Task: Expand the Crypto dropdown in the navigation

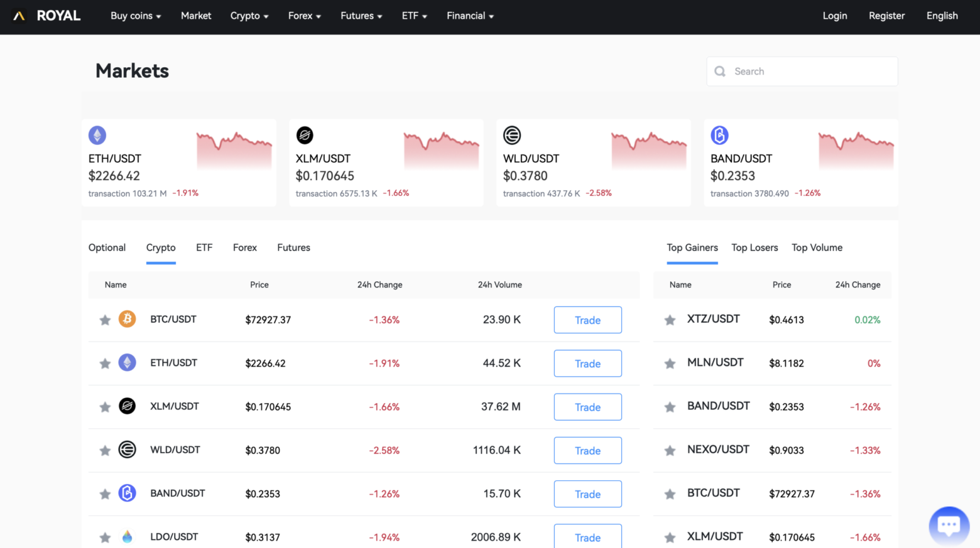Action: tap(249, 16)
